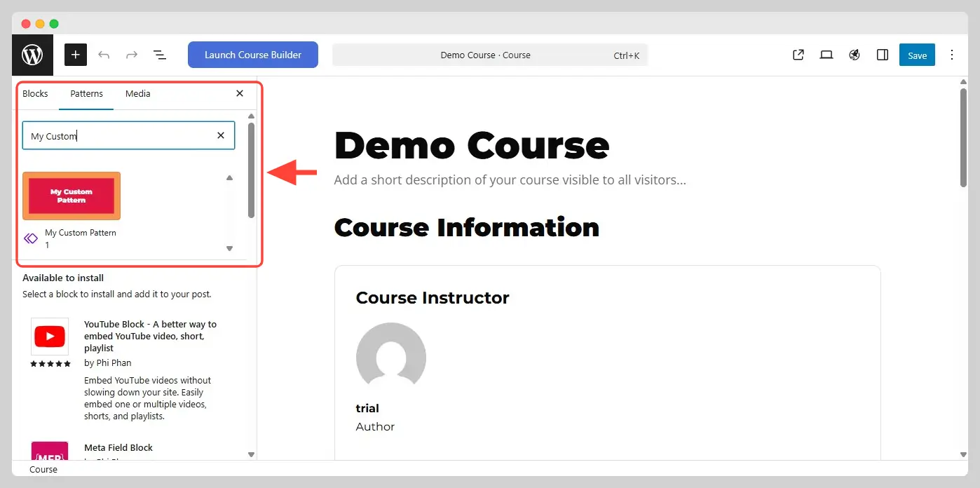980x488 pixels.
Task: Toggle the settings sidebar panel icon
Action: point(883,55)
